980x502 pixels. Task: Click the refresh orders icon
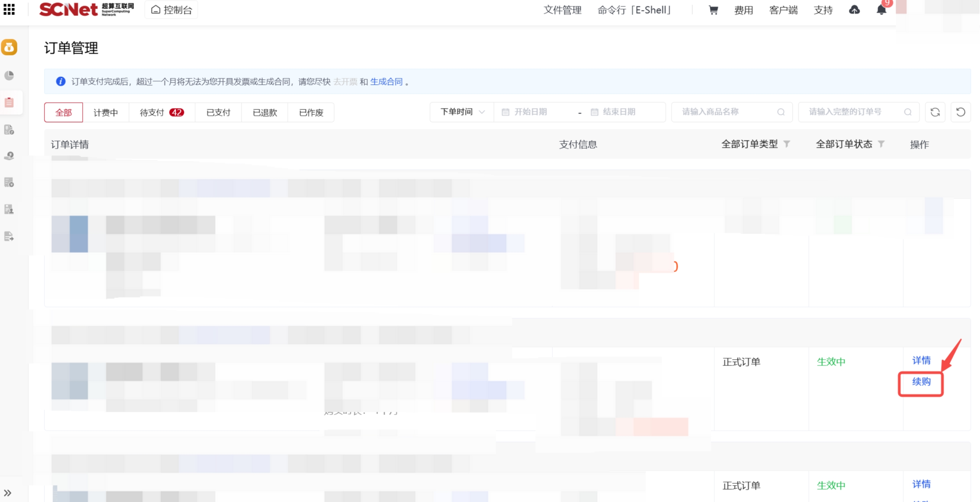[x=935, y=112]
